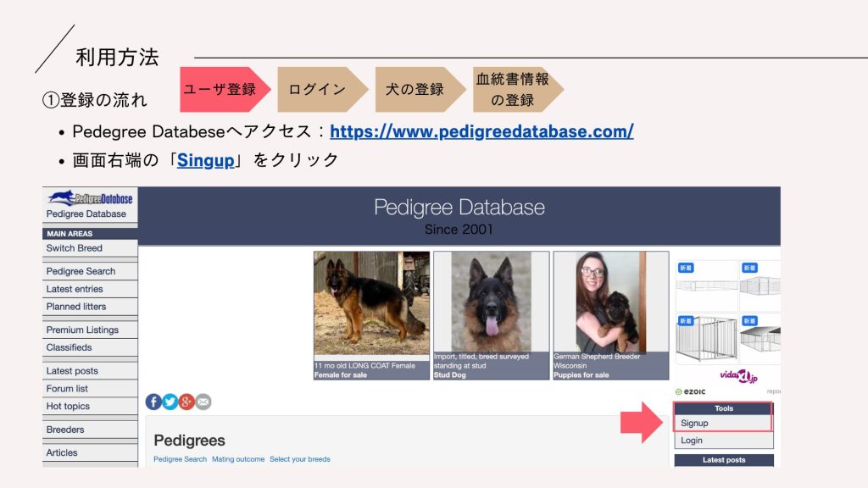The image size is (868, 488).
Task: Click the 犬の登録 step arrow
Action: [420, 89]
